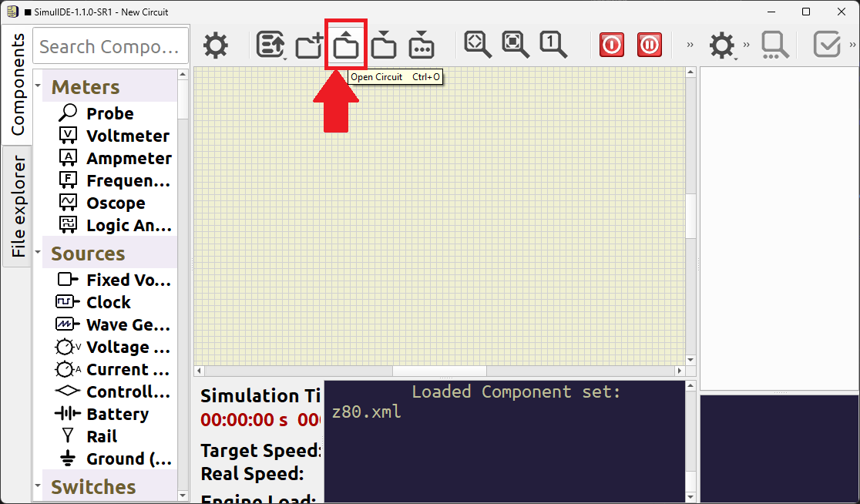
Task: Reset zoom with the Zoom 1:1 icon
Action: tap(553, 45)
